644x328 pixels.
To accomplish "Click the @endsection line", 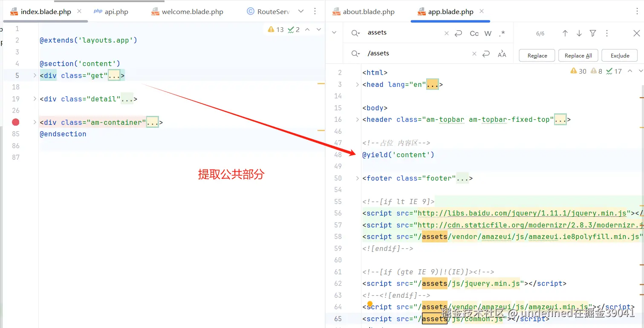I will 63,134.
